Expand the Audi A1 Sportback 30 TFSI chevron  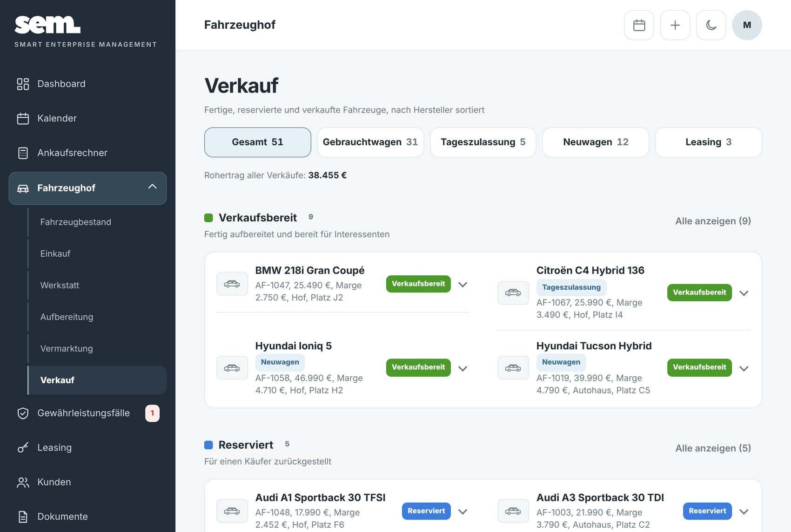463,512
